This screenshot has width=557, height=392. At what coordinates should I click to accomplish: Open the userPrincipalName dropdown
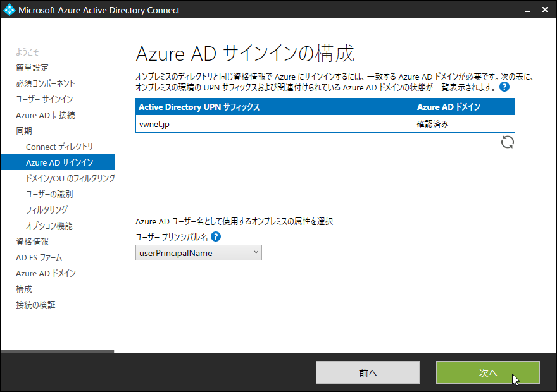(199, 252)
